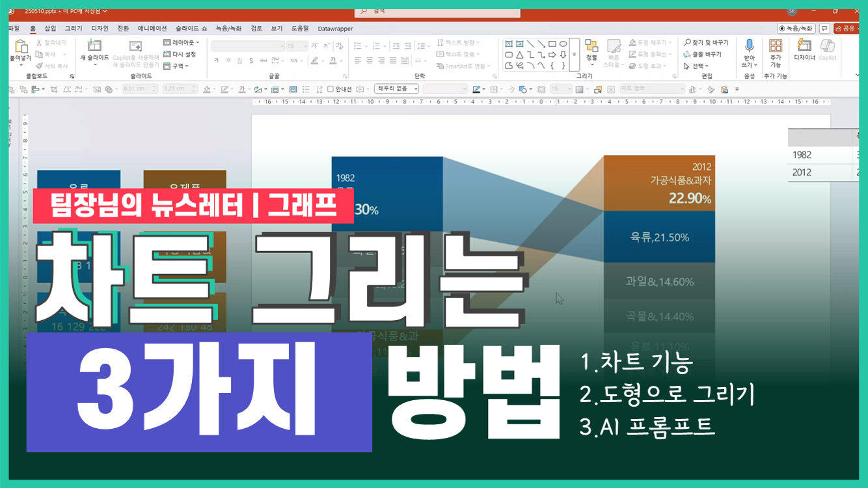Click the clear formatting icon
Viewport: 868px width, 488px height.
click(339, 46)
